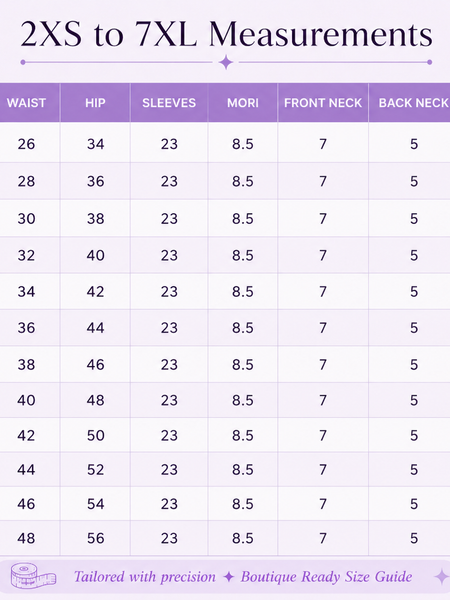The height and width of the screenshot is (600, 450).
Task: Select the WAIST column header
Action: (26, 103)
